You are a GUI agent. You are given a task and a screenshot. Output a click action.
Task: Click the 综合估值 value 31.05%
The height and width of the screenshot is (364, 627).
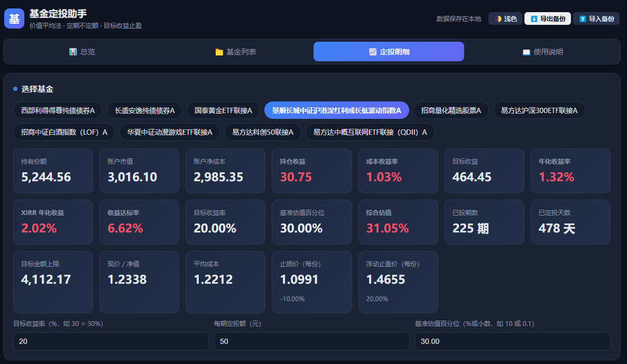click(388, 228)
